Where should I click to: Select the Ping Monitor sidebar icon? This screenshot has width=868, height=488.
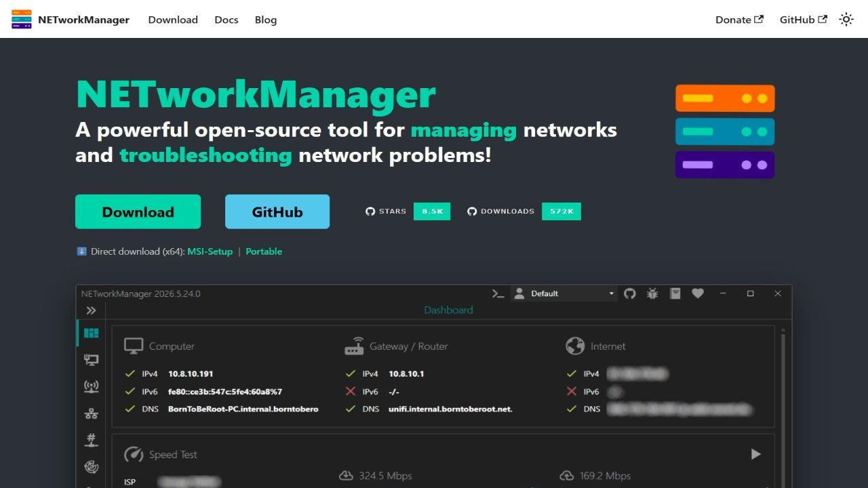click(91, 467)
